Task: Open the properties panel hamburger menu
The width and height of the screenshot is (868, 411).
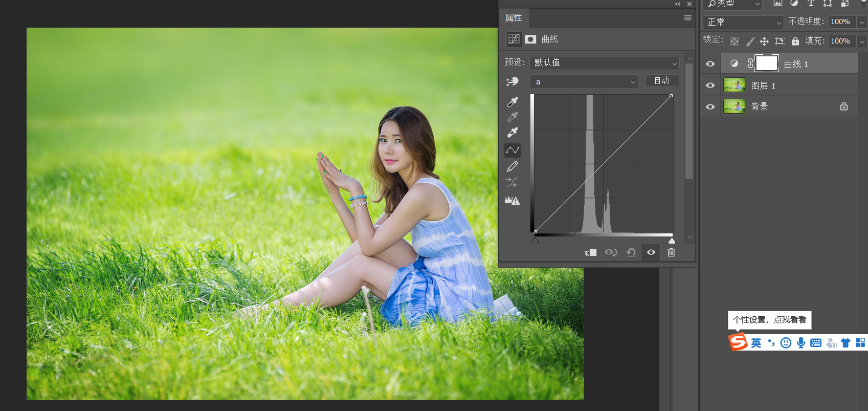Action: (687, 18)
